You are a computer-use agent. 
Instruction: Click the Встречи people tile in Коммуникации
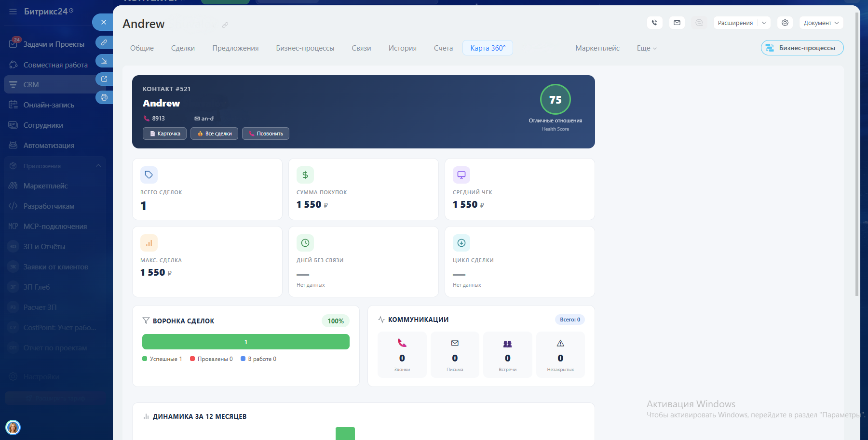click(508, 355)
